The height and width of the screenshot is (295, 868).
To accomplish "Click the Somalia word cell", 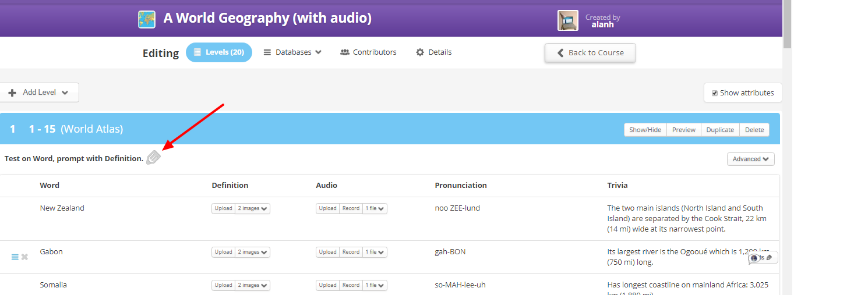I will (x=53, y=285).
